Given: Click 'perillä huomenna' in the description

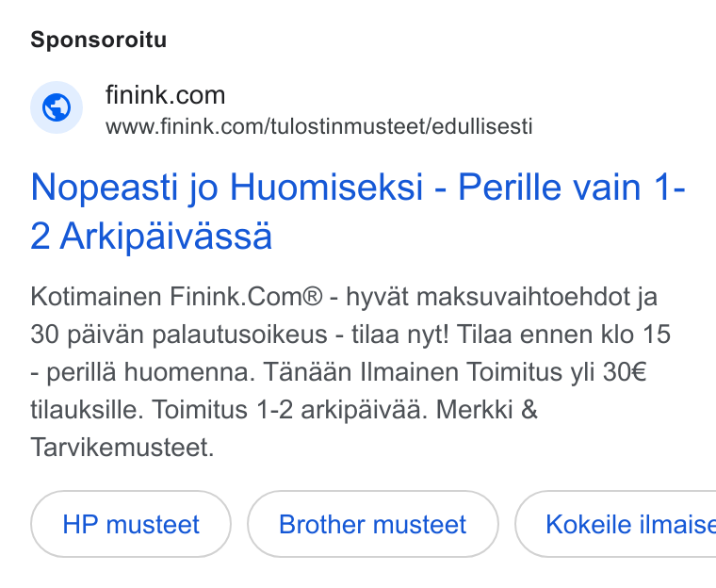Looking at the screenshot, I should click(x=150, y=372).
